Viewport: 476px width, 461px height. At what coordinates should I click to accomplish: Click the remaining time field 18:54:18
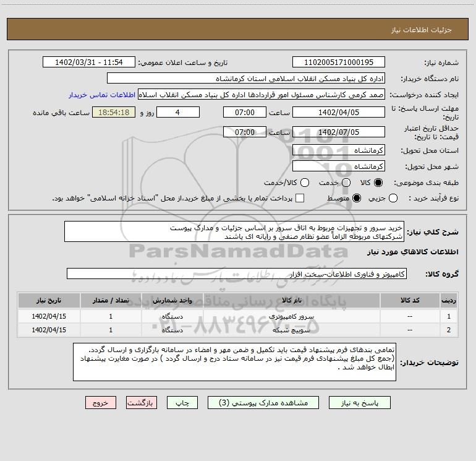pyautogui.click(x=114, y=113)
